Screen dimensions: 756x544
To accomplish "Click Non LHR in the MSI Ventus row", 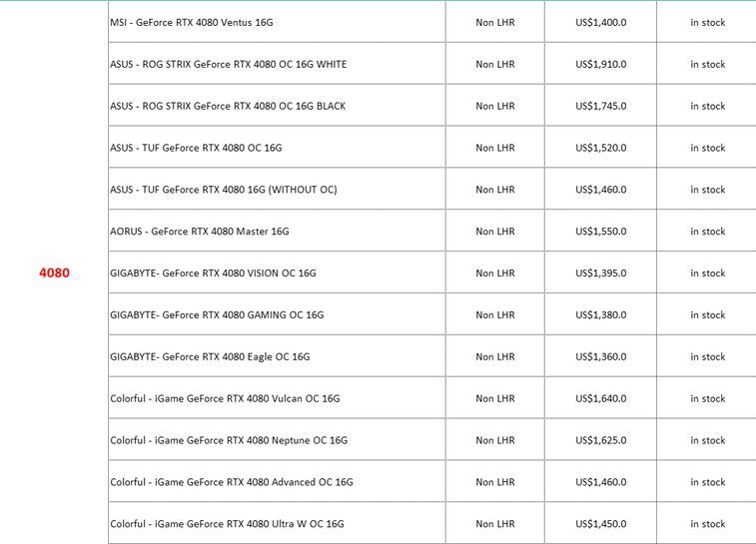I will pos(495,22).
